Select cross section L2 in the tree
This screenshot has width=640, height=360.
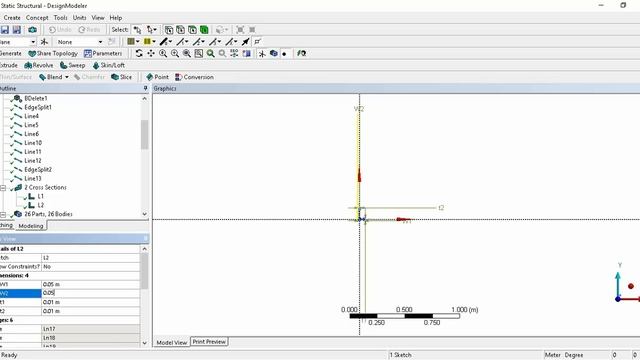(40, 205)
